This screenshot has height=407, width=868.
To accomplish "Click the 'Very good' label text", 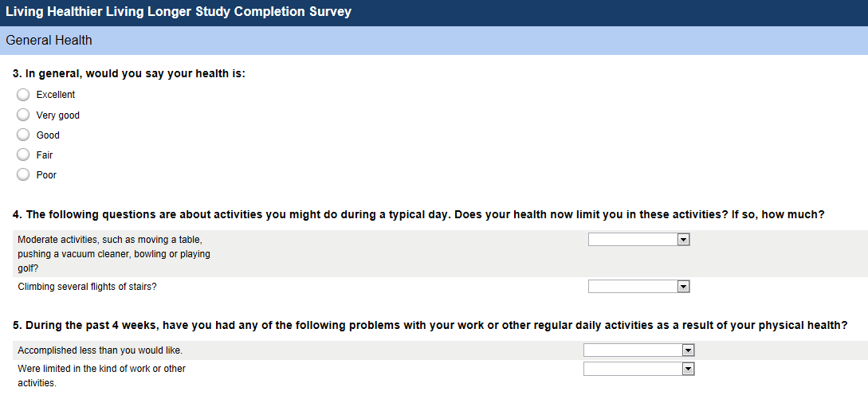I will [x=58, y=115].
